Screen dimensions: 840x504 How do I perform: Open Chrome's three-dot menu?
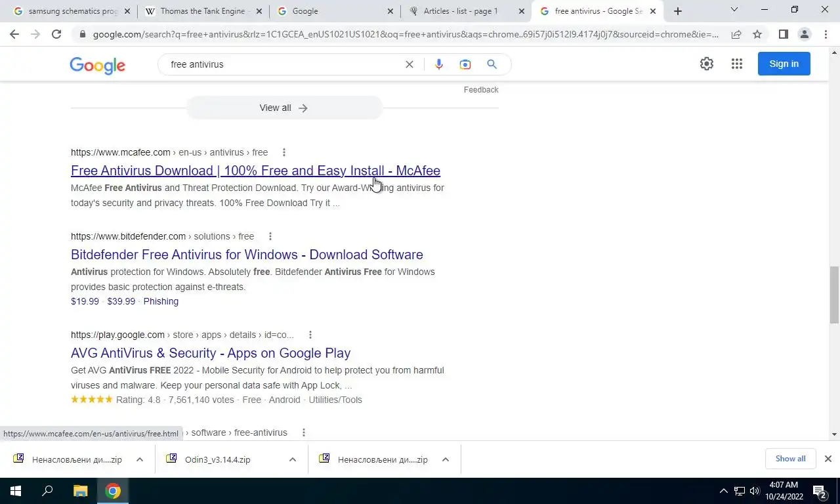[825, 34]
